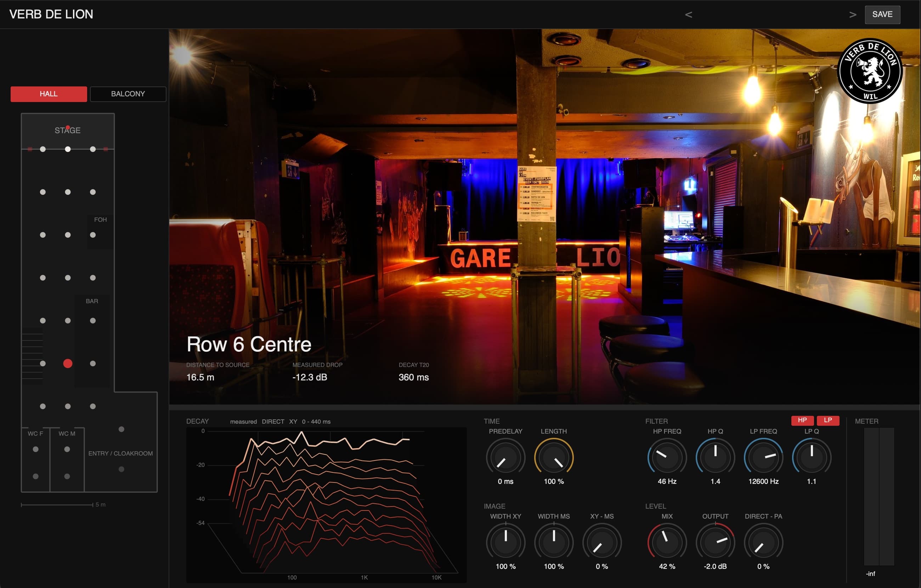
Task: Select the dot above the Entry / Cloakroom label
Action: pyautogui.click(x=121, y=429)
